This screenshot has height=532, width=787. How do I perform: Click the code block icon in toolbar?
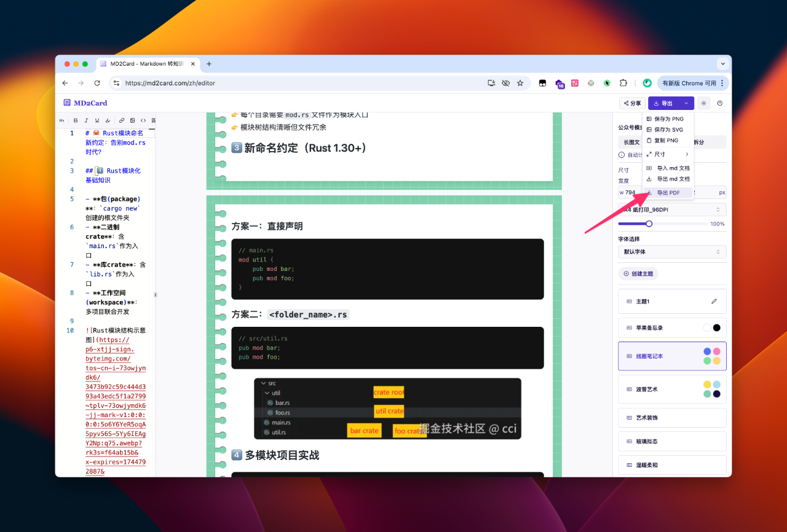143,120
